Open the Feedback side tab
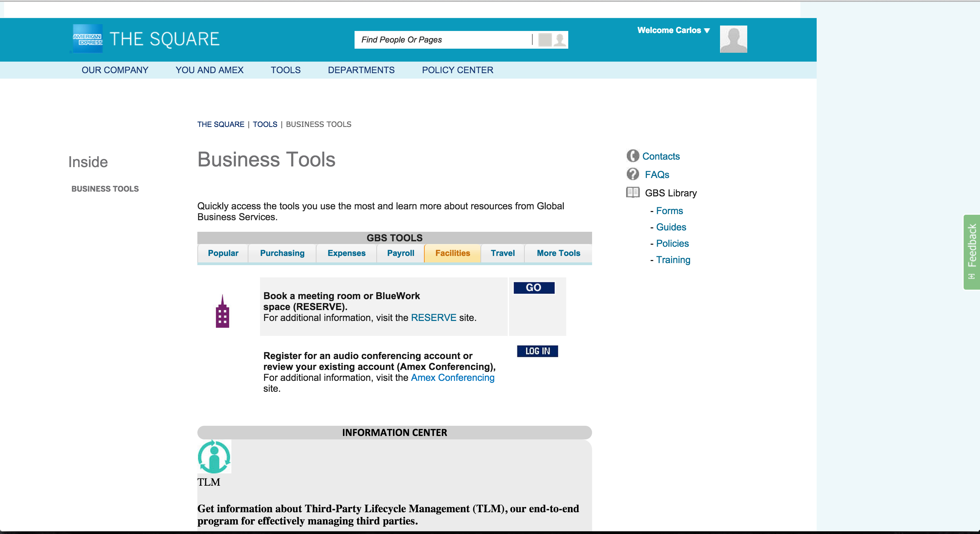 pos(971,252)
